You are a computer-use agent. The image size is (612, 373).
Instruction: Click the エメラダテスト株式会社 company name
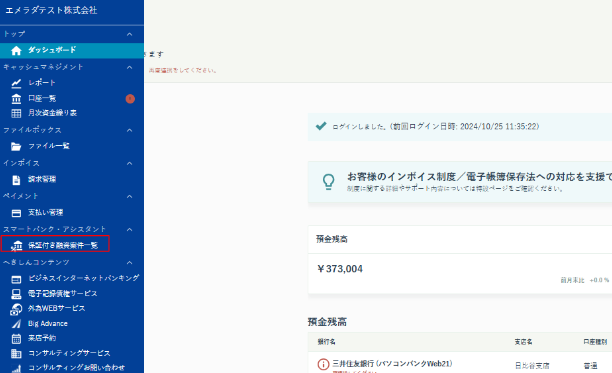(x=51, y=11)
